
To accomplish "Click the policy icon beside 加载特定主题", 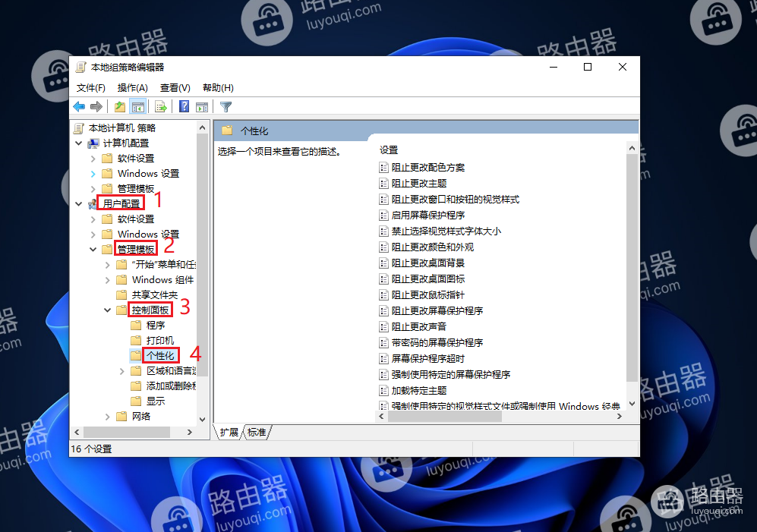I will pyautogui.click(x=383, y=391).
